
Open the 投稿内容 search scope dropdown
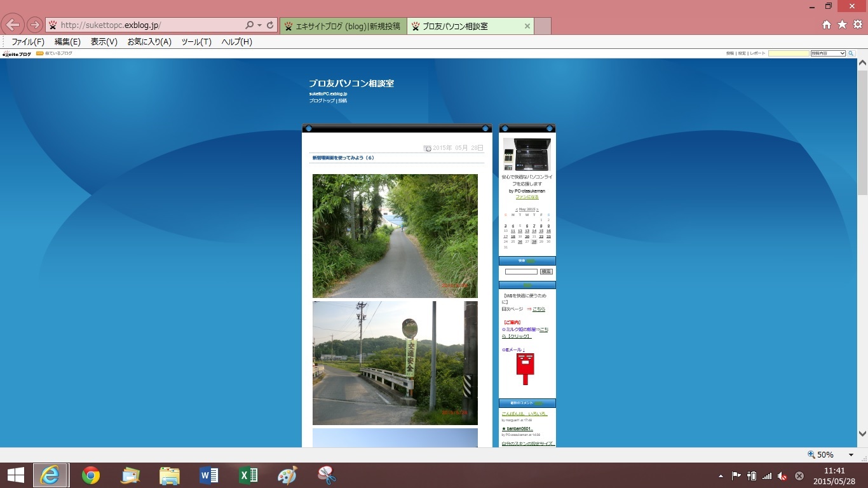click(828, 53)
